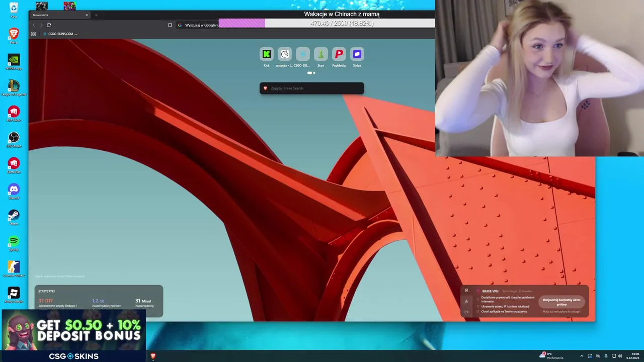
Task: Open a new tab with plus button
Action: pyautogui.click(x=96, y=15)
